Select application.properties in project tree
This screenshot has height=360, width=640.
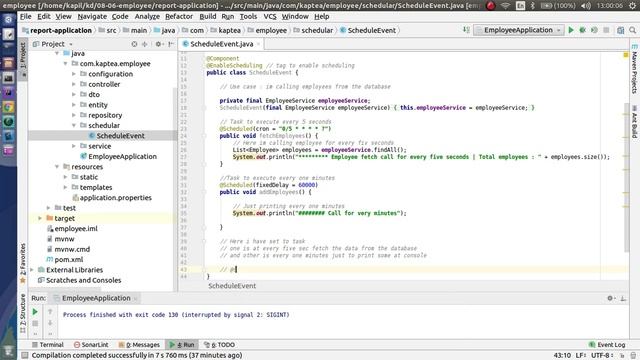tap(116, 198)
